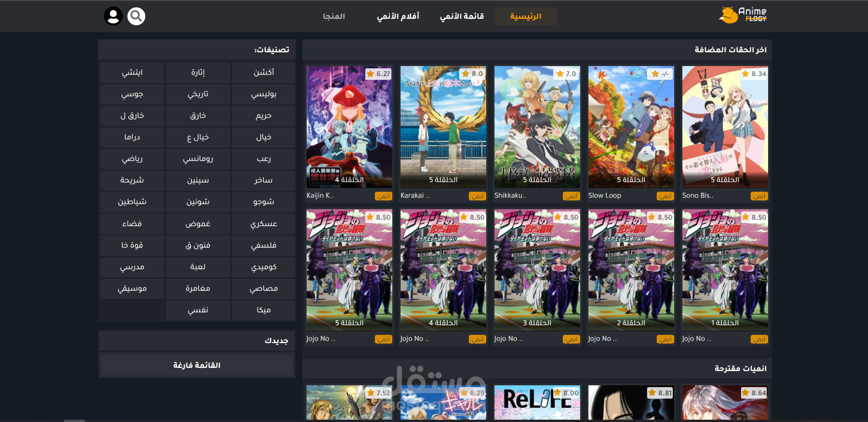This screenshot has height=422, width=868.
Task: Select the رياضي category
Action: point(132,159)
